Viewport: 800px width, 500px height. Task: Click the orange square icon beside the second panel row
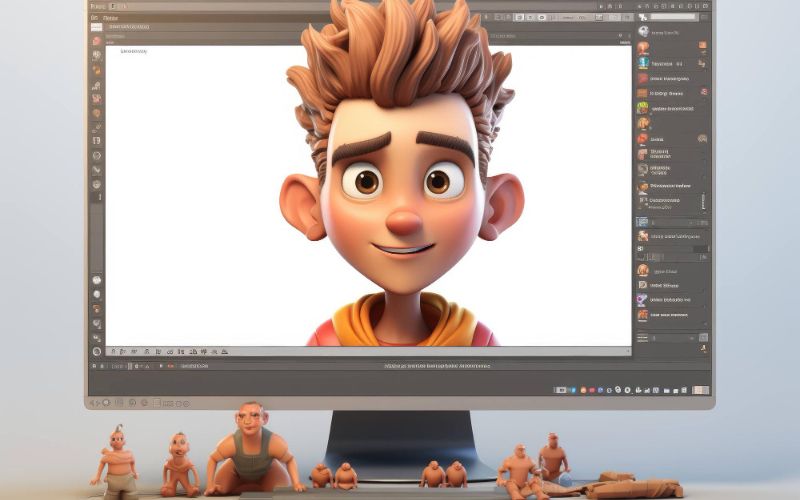point(703,45)
